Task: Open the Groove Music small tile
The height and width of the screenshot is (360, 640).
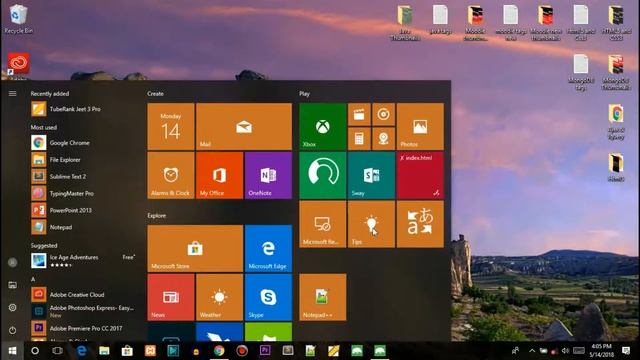Action: [x=383, y=114]
